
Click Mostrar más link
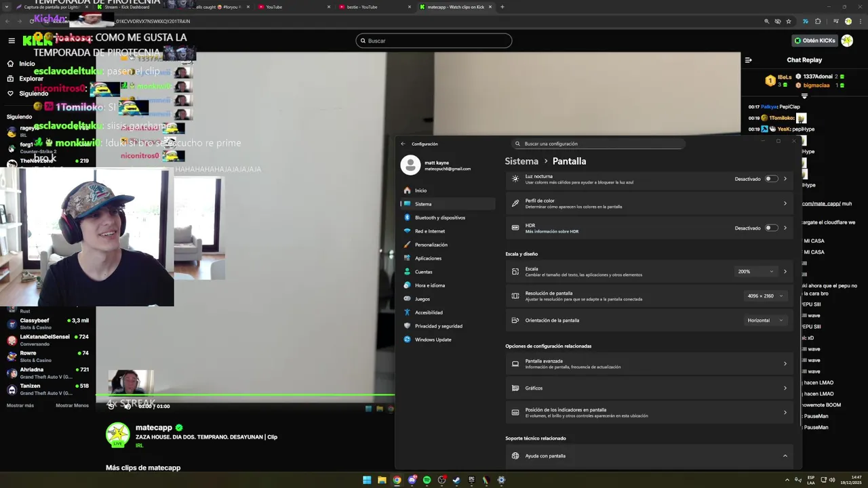(20, 405)
